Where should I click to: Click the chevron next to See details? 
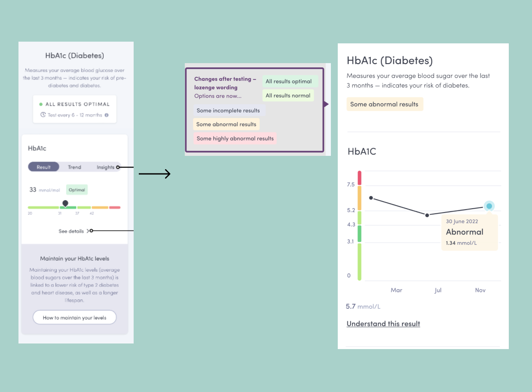click(88, 231)
